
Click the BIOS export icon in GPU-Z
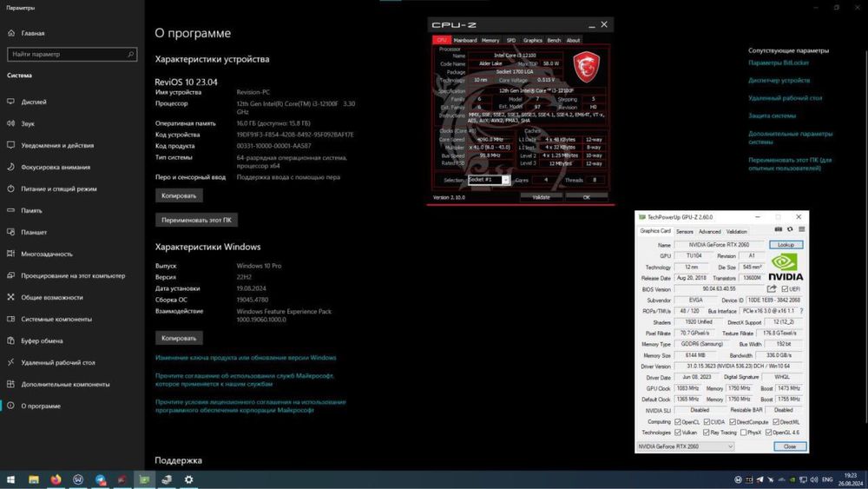pos(772,289)
